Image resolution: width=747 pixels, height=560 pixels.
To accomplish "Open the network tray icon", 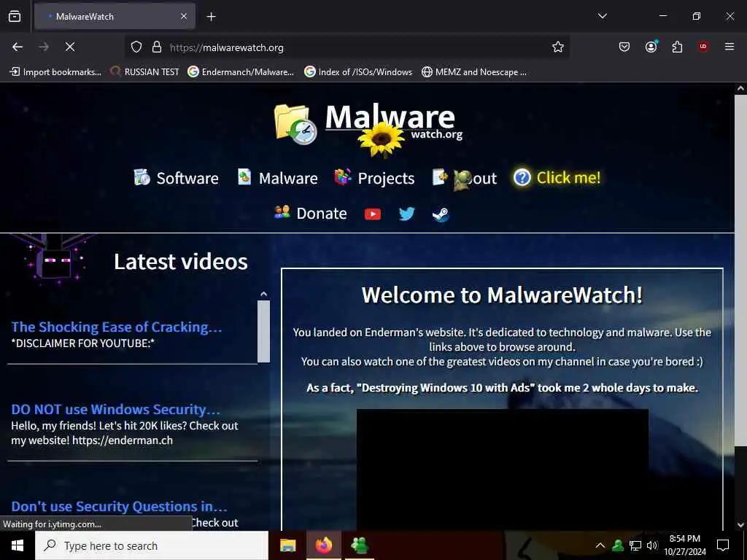I will click(x=635, y=545).
